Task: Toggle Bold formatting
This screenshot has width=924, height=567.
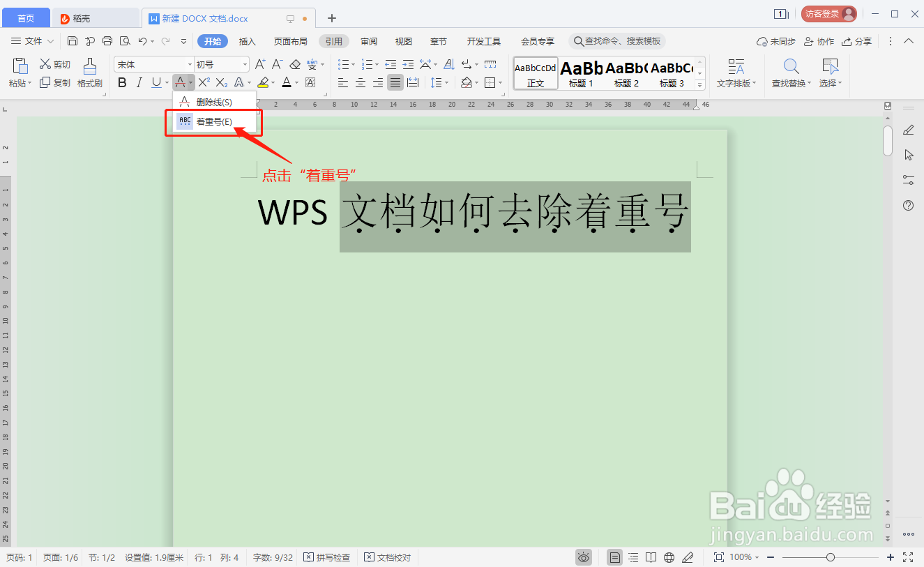Action: (x=122, y=83)
